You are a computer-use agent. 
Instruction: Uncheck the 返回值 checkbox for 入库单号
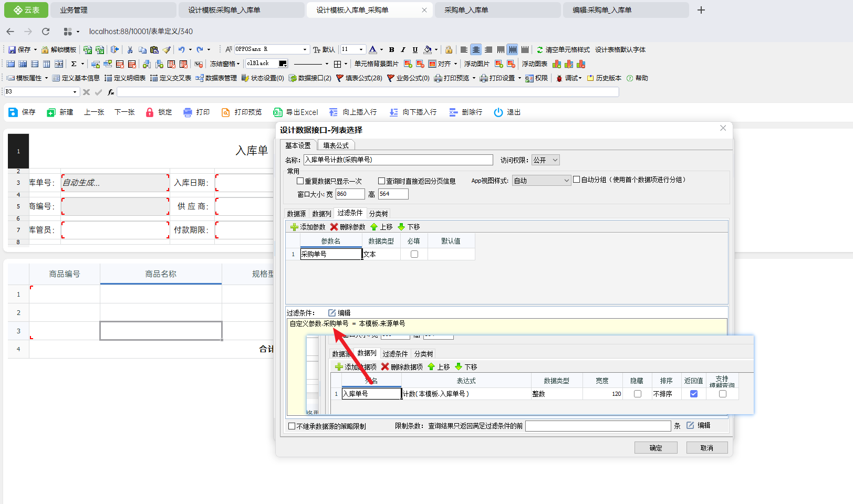point(694,394)
